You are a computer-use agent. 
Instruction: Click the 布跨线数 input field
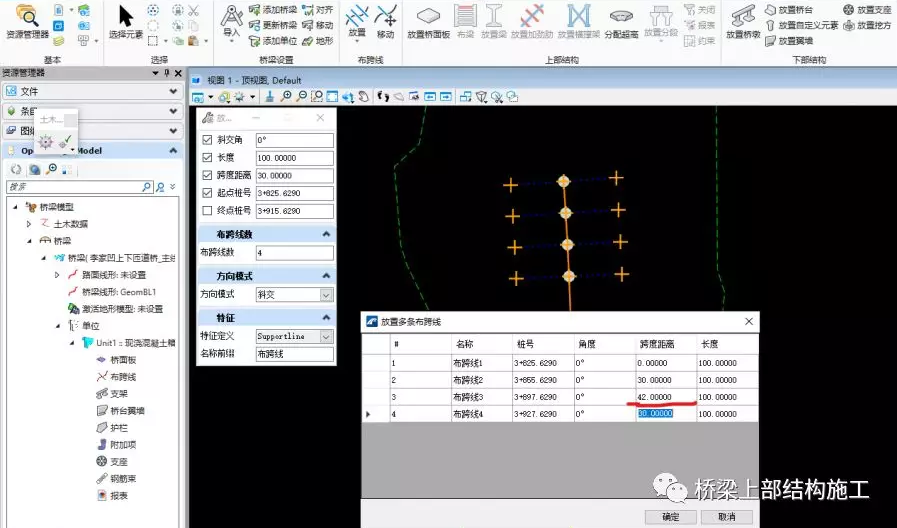coord(295,253)
